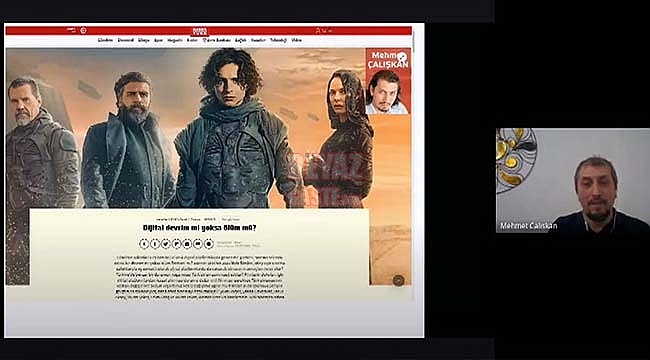Click the Habertürk logo in the header
This screenshot has width=650, height=360.
click(199, 31)
